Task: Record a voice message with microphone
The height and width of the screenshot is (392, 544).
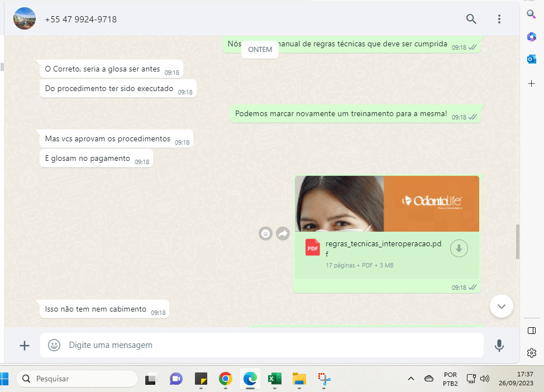Action: coord(499,346)
